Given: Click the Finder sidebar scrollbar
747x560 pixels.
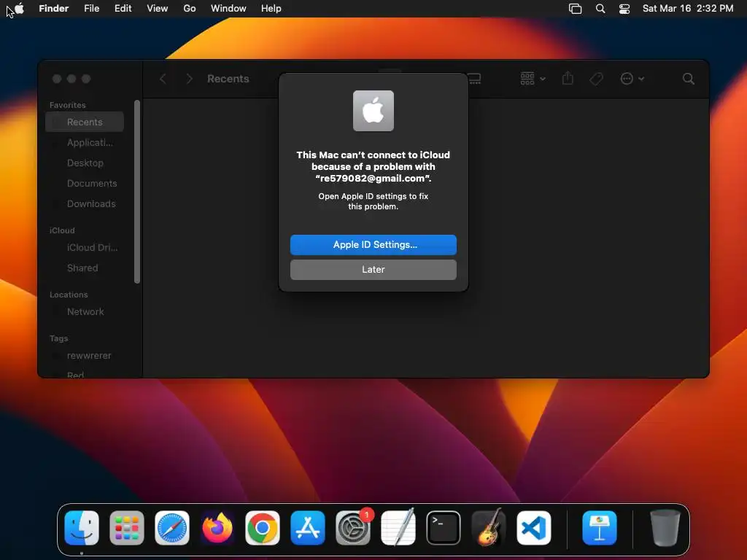Looking at the screenshot, I should click(x=137, y=192).
